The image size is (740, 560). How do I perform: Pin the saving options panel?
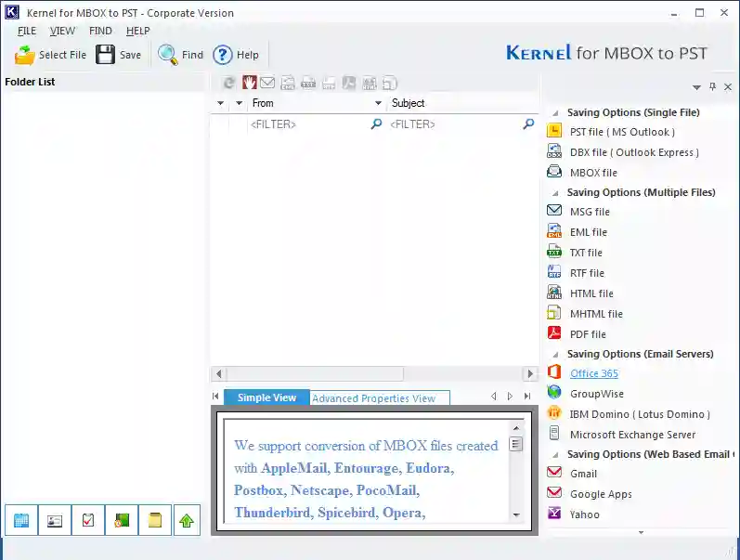713,87
